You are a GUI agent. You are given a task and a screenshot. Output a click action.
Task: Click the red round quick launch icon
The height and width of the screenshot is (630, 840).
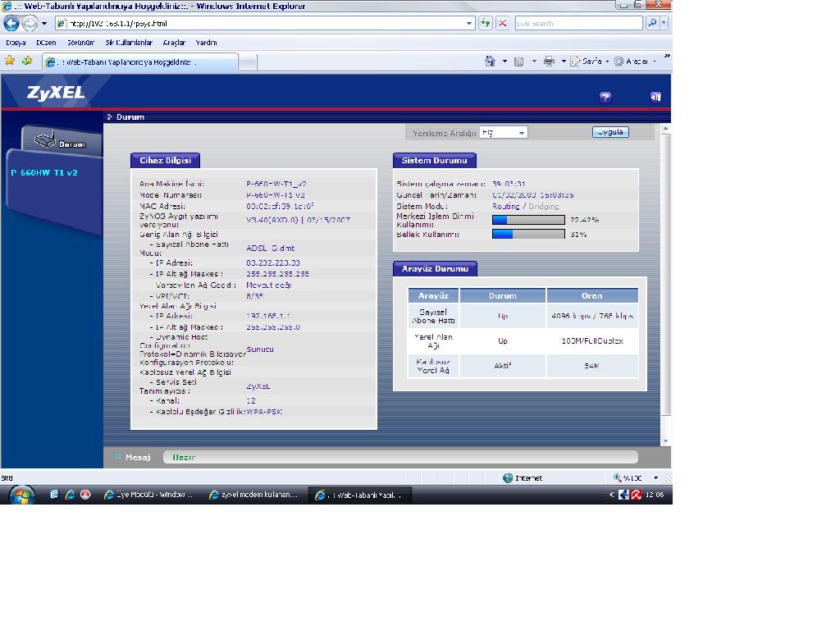[x=85, y=495]
